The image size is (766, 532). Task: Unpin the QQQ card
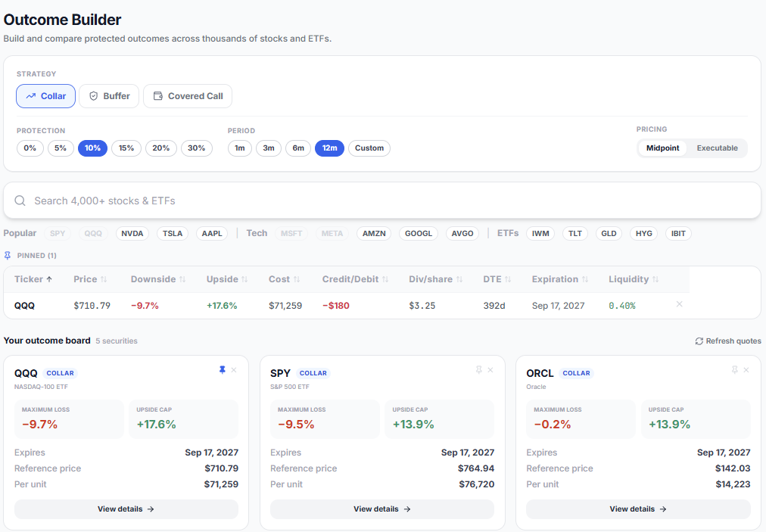(223, 370)
